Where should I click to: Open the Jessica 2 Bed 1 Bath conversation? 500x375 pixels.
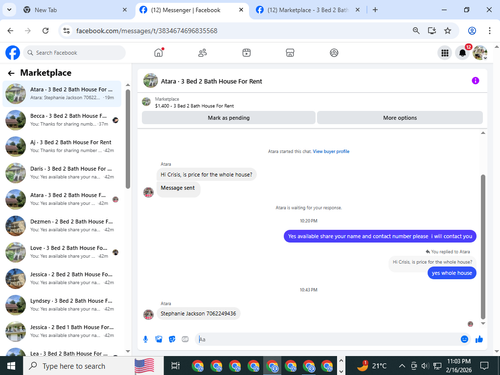pos(62,331)
